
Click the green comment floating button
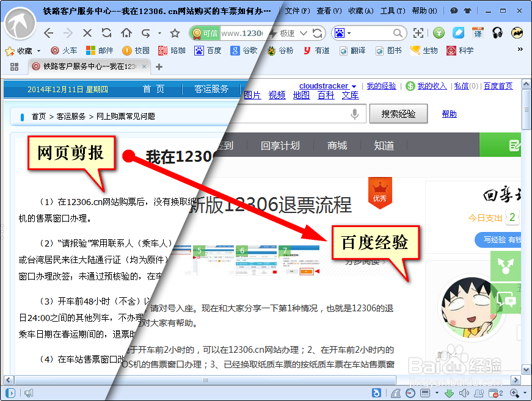pos(506,300)
